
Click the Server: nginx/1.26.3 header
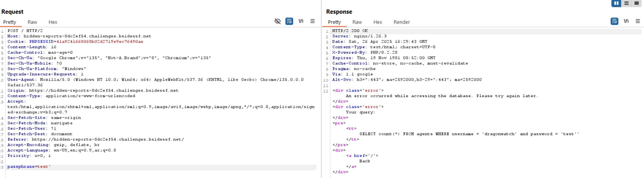(359, 36)
